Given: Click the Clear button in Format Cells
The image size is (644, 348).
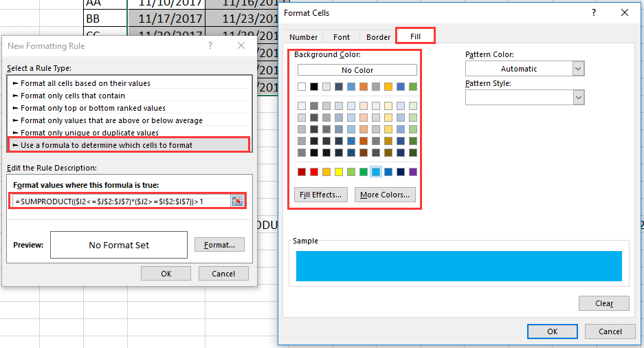Looking at the screenshot, I should tap(604, 303).
